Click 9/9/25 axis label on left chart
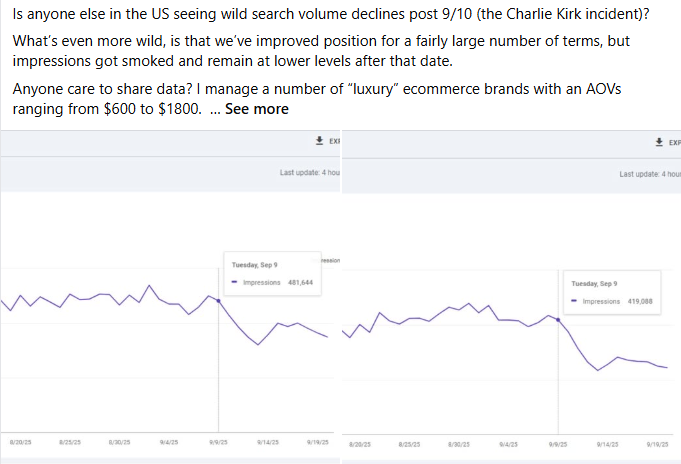This screenshot has height=464, width=681. coord(218,441)
